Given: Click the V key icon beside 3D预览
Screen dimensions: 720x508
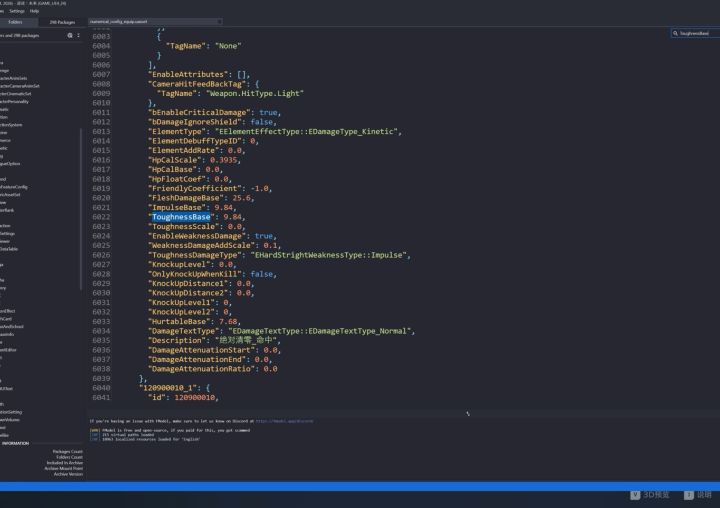Looking at the screenshot, I should click(x=635, y=495).
